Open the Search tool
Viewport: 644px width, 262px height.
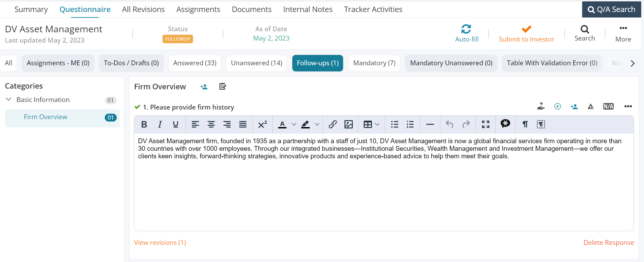tap(585, 33)
